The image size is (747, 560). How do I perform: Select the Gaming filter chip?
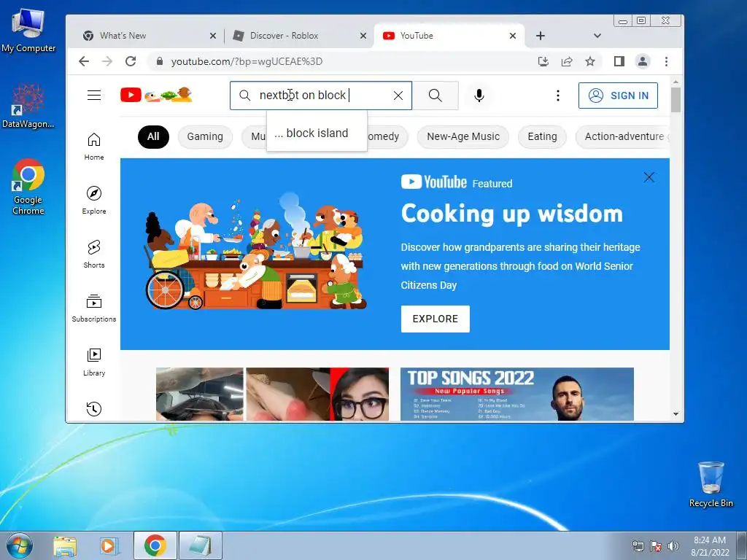coord(205,136)
